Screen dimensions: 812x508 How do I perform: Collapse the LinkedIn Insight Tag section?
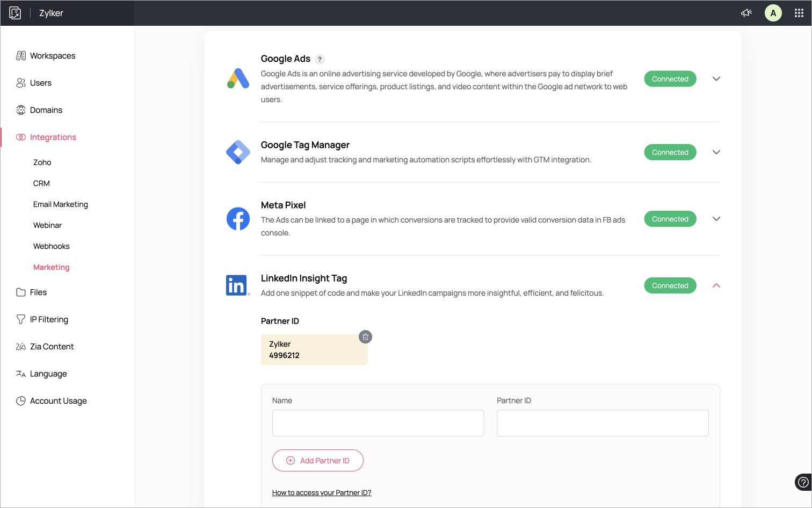click(716, 285)
